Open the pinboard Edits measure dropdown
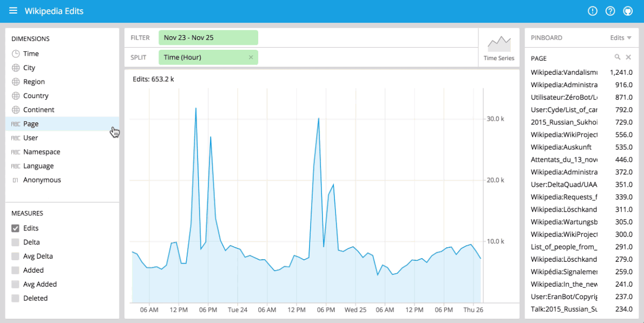 pyautogui.click(x=621, y=38)
